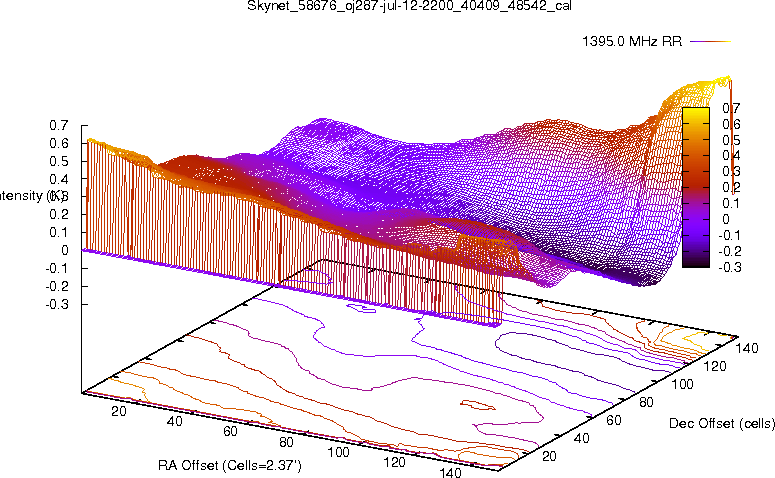Image resolution: width=775 pixels, height=478 pixels.
Task: Click tick 80 on the Dec Offset axis
Action: [x=646, y=402]
